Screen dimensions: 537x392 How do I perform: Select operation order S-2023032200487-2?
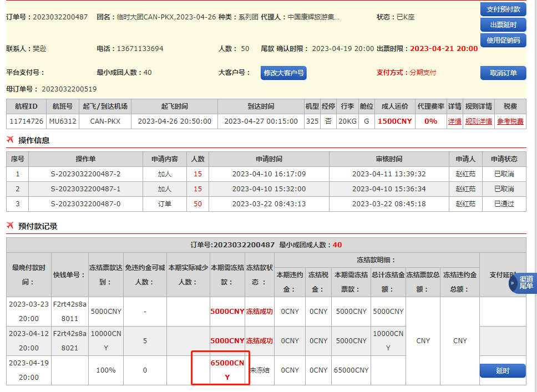click(x=85, y=174)
